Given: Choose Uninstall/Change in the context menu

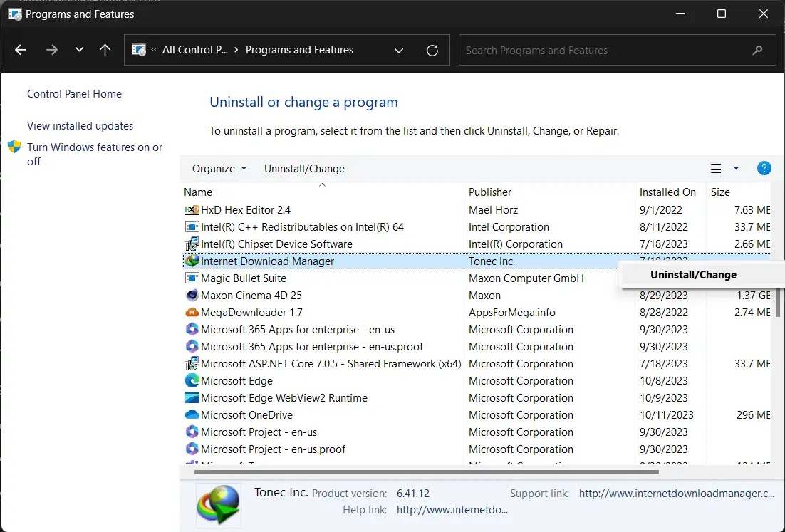Looking at the screenshot, I should coord(693,275).
